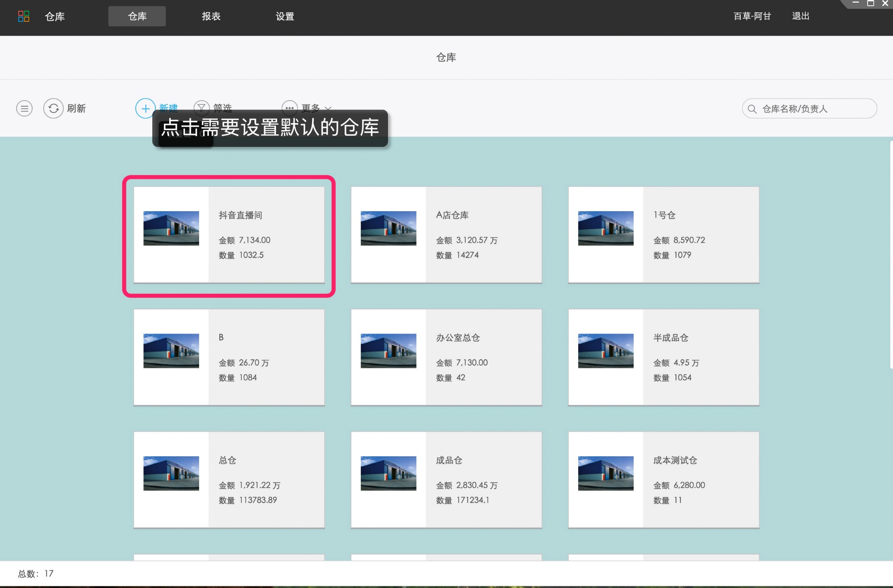Click the 成本测试仓 warehouse thumbnail
Viewport: 893px width, 588px height.
[606, 473]
